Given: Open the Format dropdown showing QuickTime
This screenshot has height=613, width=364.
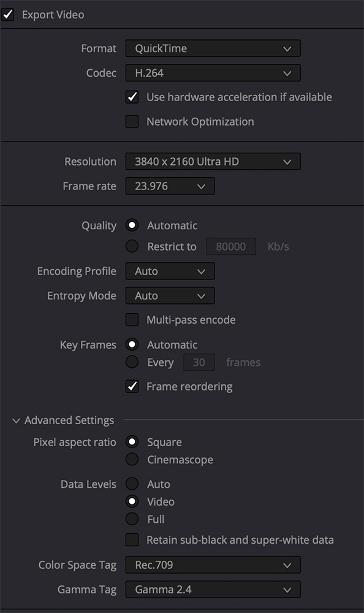Looking at the screenshot, I should 213,48.
